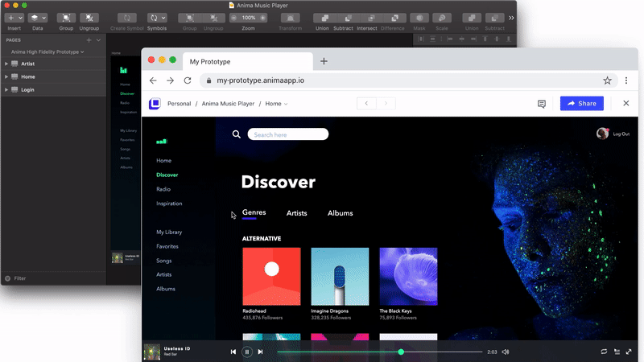Open the browser three-dot menu
The height and width of the screenshot is (362, 644).
(626, 80)
